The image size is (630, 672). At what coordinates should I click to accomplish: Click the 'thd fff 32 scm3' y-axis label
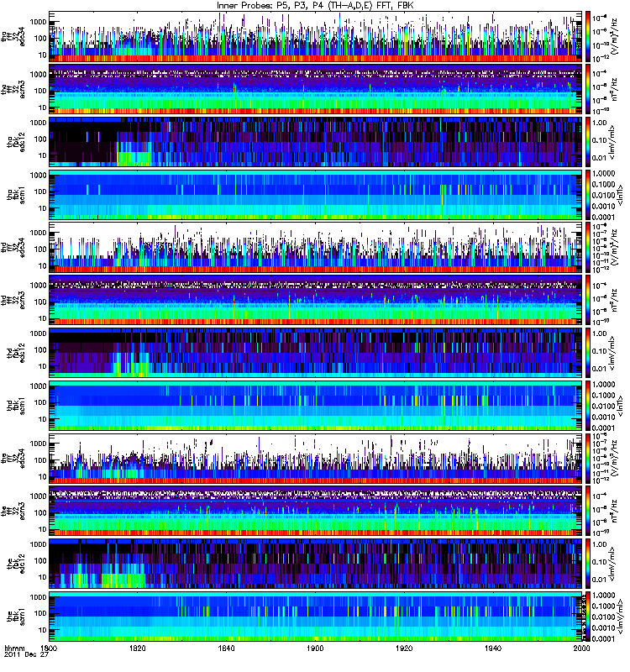tap(13, 300)
